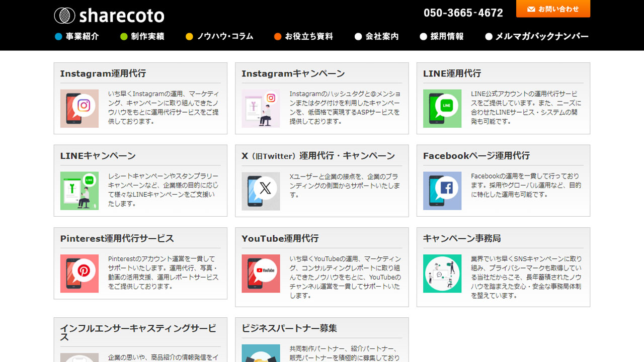Click the handshake image in ビジネスパートナー募集
This screenshot has height=362, width=644.
261,353
